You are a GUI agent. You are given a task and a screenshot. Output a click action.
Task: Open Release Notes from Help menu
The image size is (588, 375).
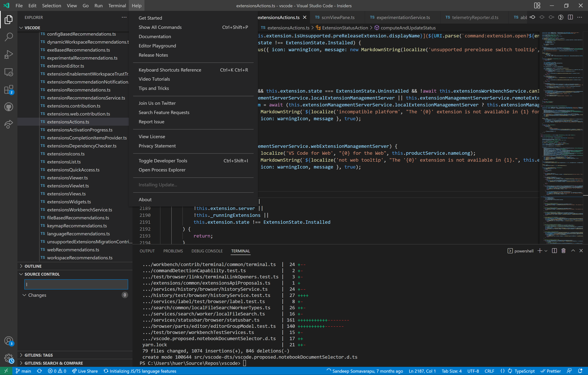point(153,55)
